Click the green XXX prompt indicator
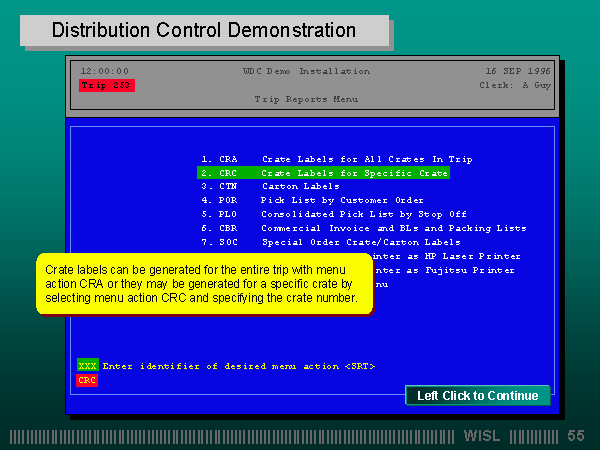The height and width of the screenshot is (450, 600). click(88, 366)
